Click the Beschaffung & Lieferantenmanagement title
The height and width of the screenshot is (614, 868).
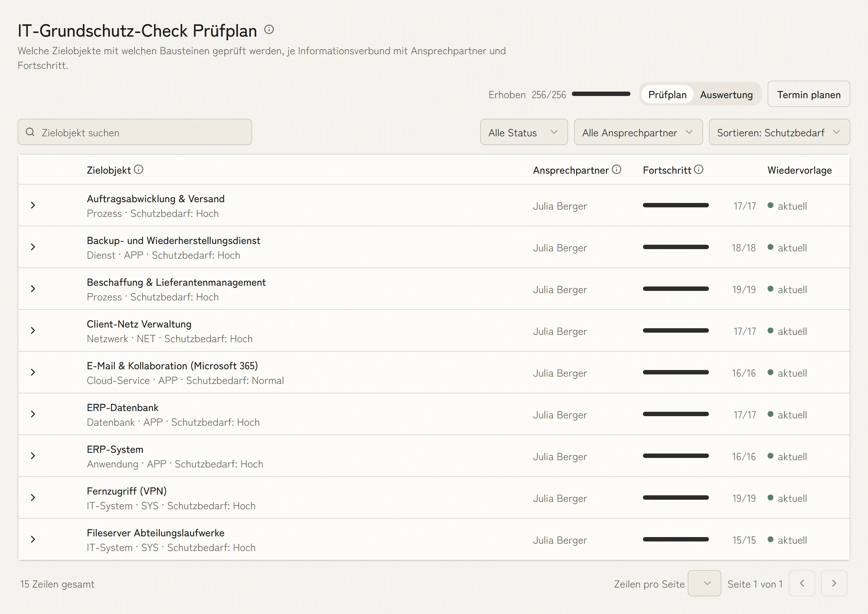pyautogui.click(x=176, y=282)
